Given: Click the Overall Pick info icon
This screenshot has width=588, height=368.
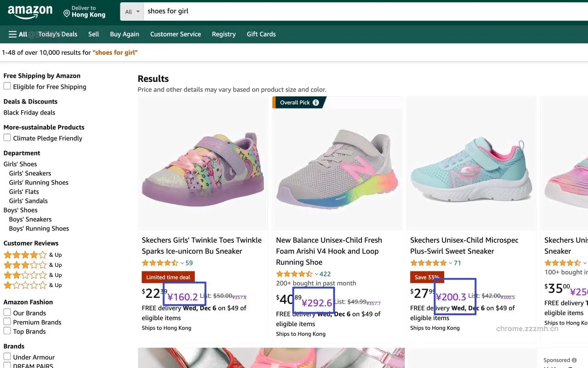Looking at the screenshot, I should 316,103.
